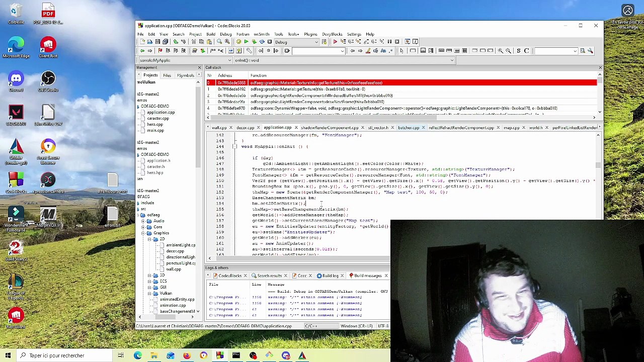Select the FSymbols tab in Management panel
The image size is (644, 362).
[x=185, y=75]
